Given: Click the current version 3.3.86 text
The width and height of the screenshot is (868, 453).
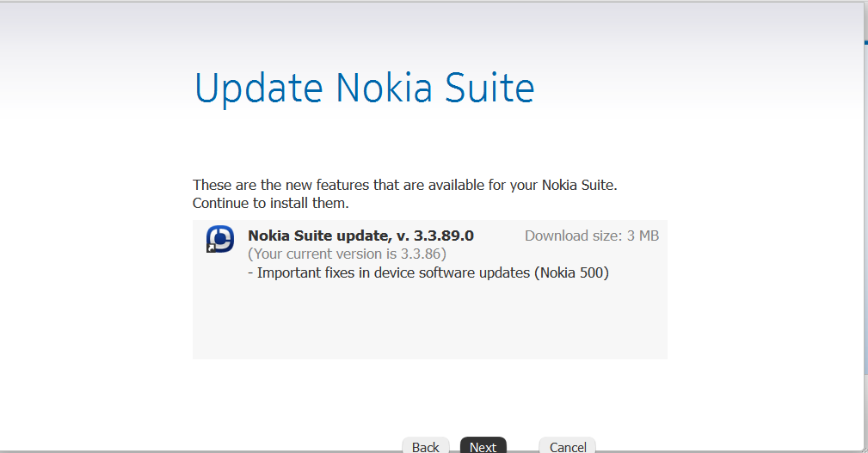Looking at the screenshot, I should tap(347, 254).
